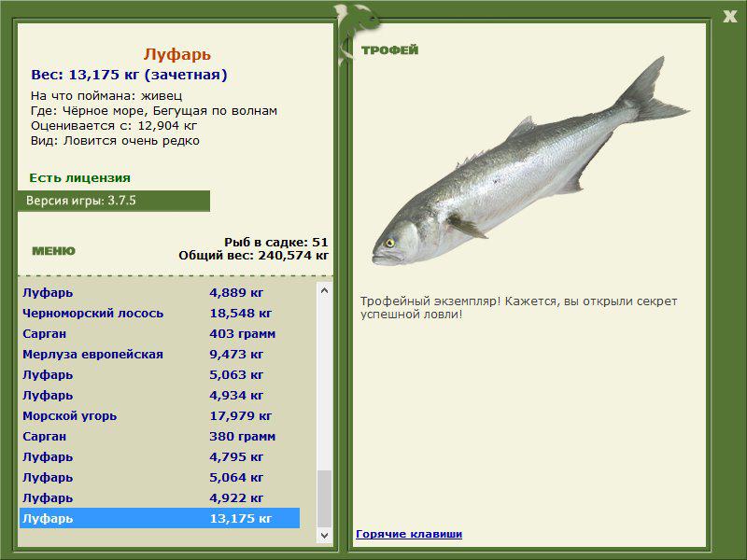Click the Рыб в садке: 51 text
The image size is (747, 560).
pyautogui.click(x=276, y=242)
